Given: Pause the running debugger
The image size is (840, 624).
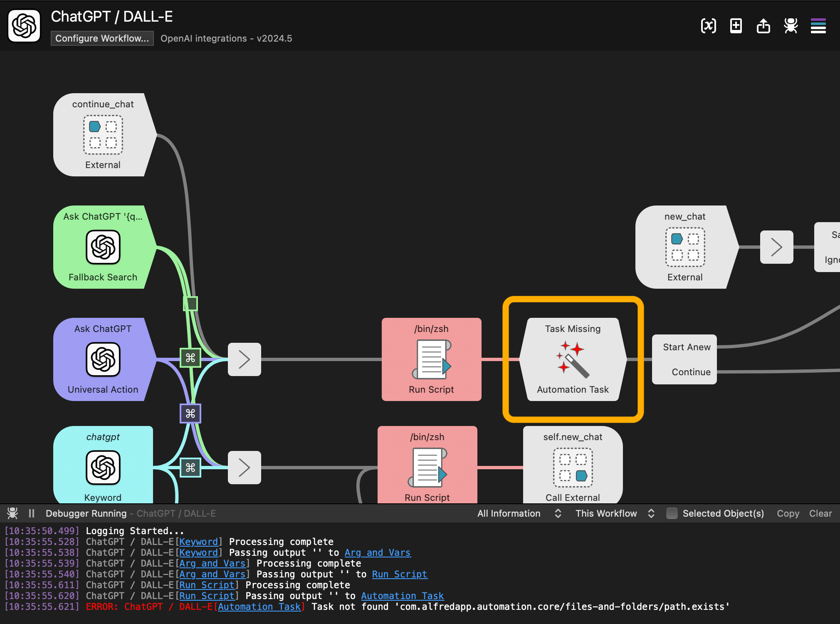Looking at the screenshot, I should pyautogui.click(x=31, y=513).
